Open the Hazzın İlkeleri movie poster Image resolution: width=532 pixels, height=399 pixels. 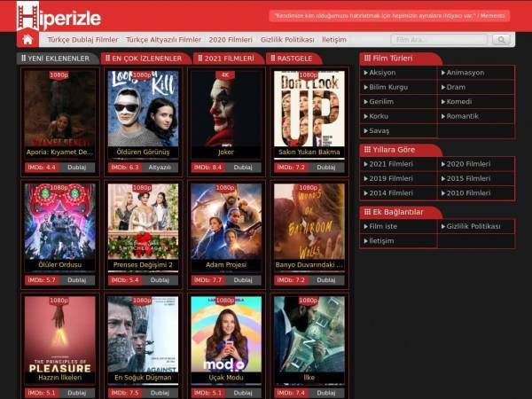tap(59, 334)
